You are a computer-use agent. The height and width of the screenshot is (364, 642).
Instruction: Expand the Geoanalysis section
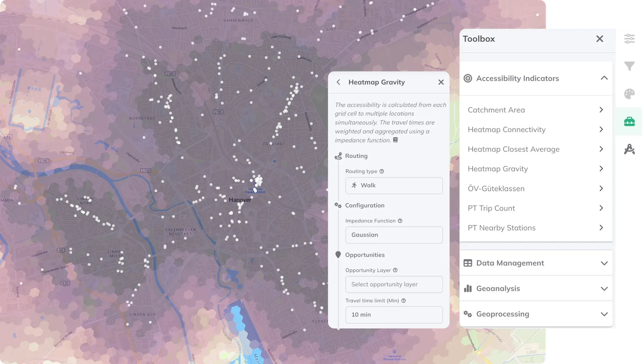pos(604,289)
